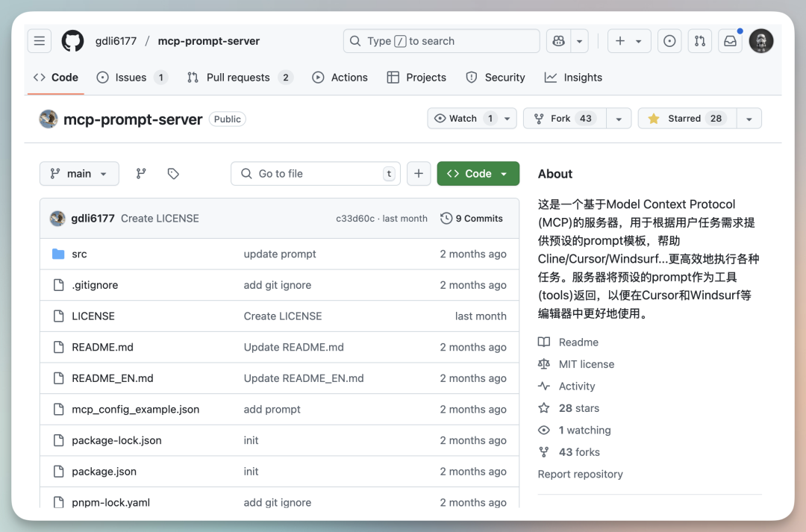Open the .gitignore file
This screenshot has height=532, width=806.
pyautogui.click(x=95, y=285)
